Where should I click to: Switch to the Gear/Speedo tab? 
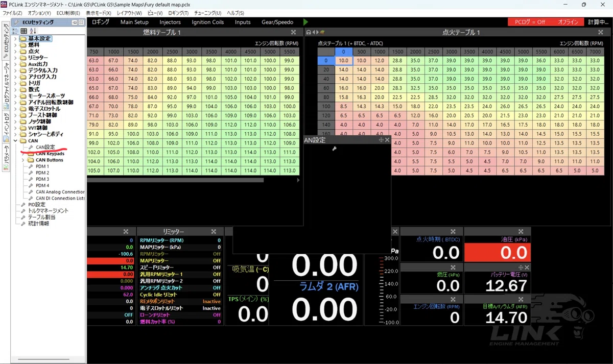pos(277,22)
